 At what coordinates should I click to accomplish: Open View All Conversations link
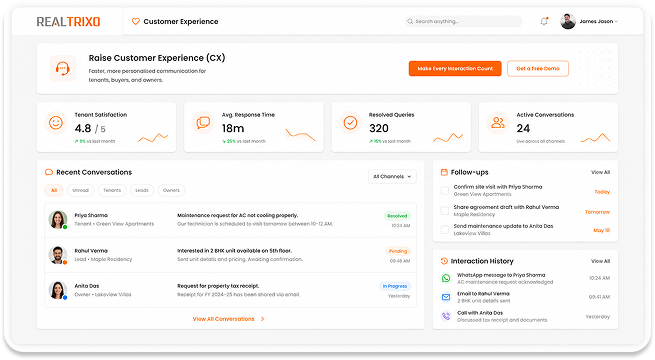point(223,319)
